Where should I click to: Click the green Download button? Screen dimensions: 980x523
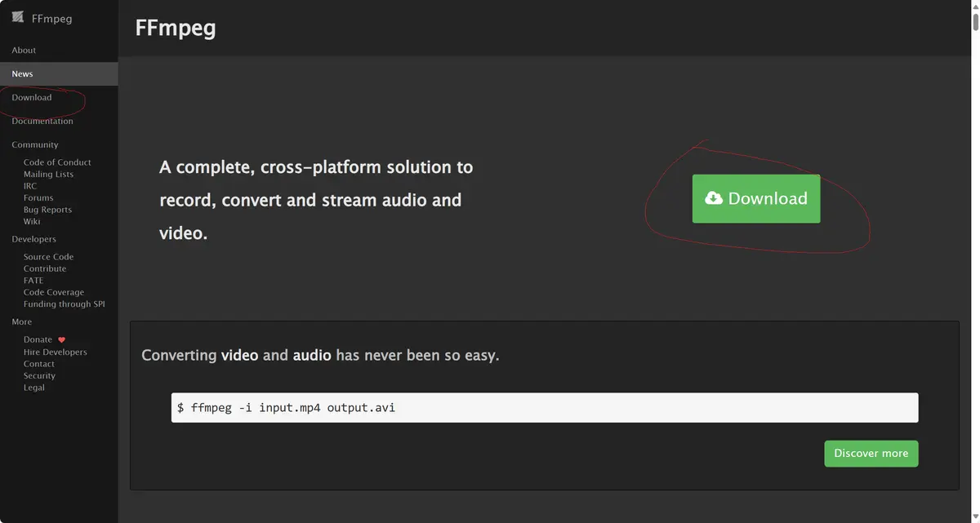click(756, 198)
